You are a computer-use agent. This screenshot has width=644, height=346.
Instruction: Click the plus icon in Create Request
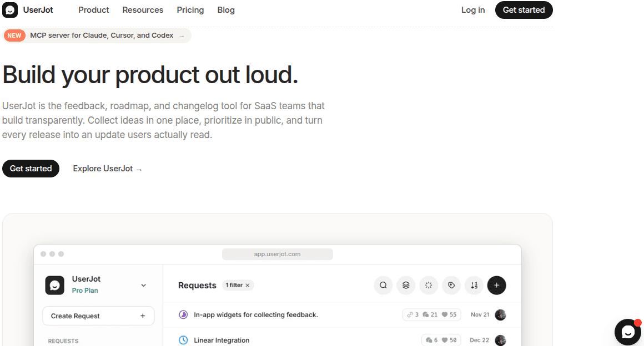(x=143, y=316)
